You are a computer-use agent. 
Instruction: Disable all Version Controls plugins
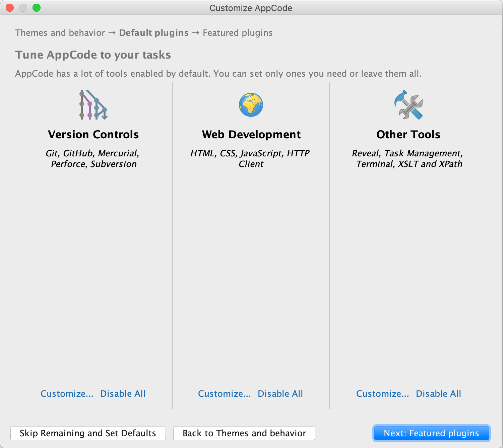(123, 394)
